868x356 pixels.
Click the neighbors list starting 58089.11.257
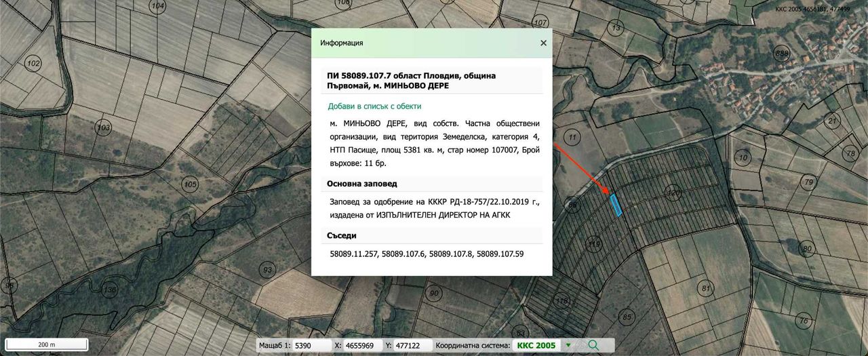[427, 254]
